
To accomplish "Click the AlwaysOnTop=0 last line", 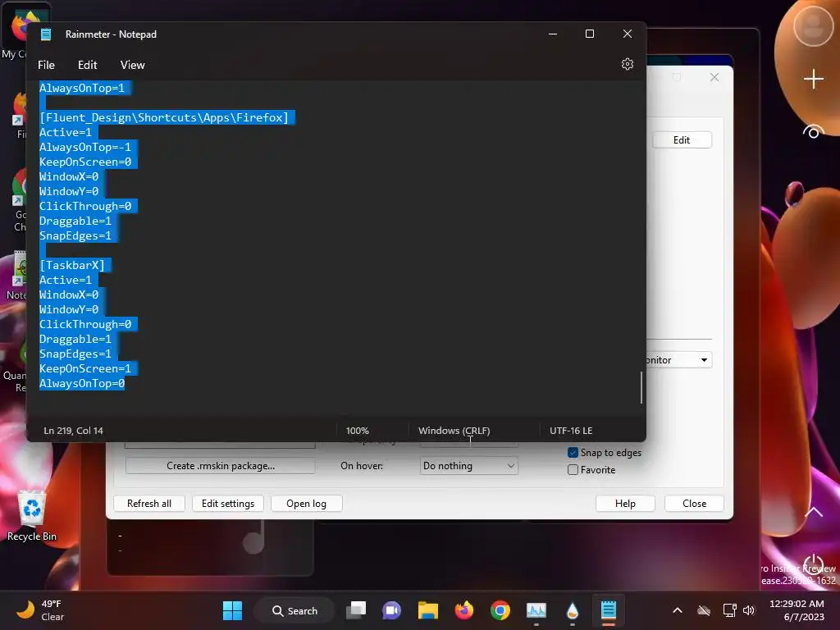I will pyautogui.click(x=82, y=384).
